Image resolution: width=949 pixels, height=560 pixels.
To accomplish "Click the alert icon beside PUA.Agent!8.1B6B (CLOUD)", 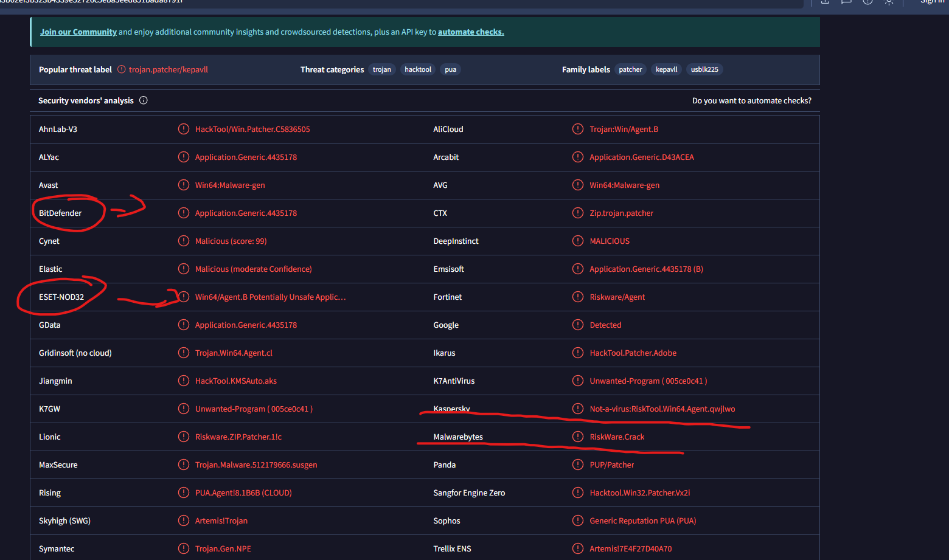I will [x=184, y=493].
